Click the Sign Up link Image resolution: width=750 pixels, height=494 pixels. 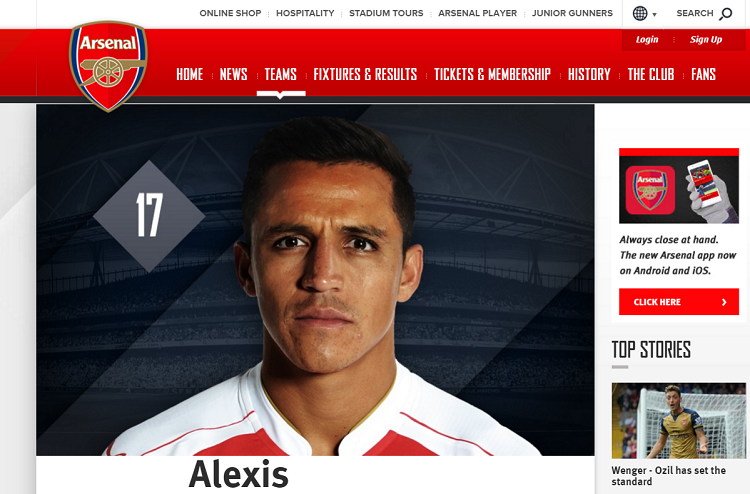(706, 40)
